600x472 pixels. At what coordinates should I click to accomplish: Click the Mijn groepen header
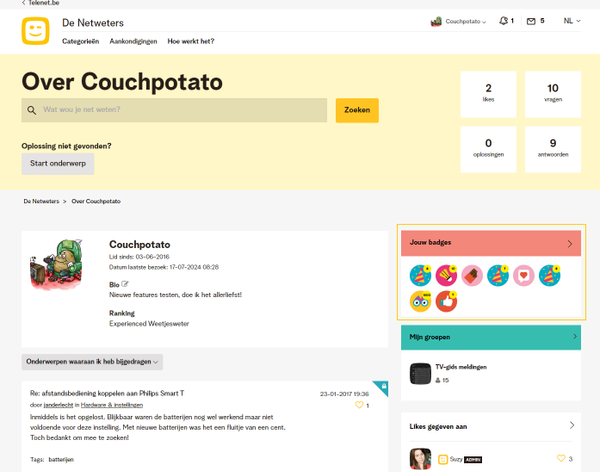tap(491, 337)
